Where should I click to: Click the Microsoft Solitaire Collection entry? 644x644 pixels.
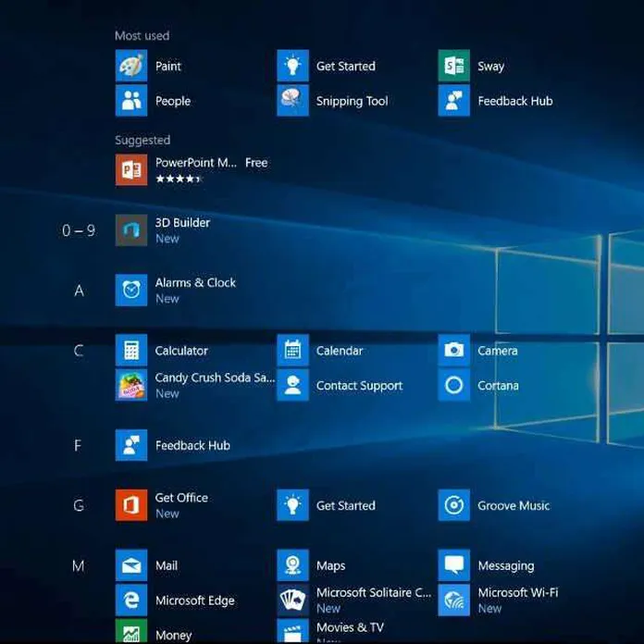click(373, 593)
